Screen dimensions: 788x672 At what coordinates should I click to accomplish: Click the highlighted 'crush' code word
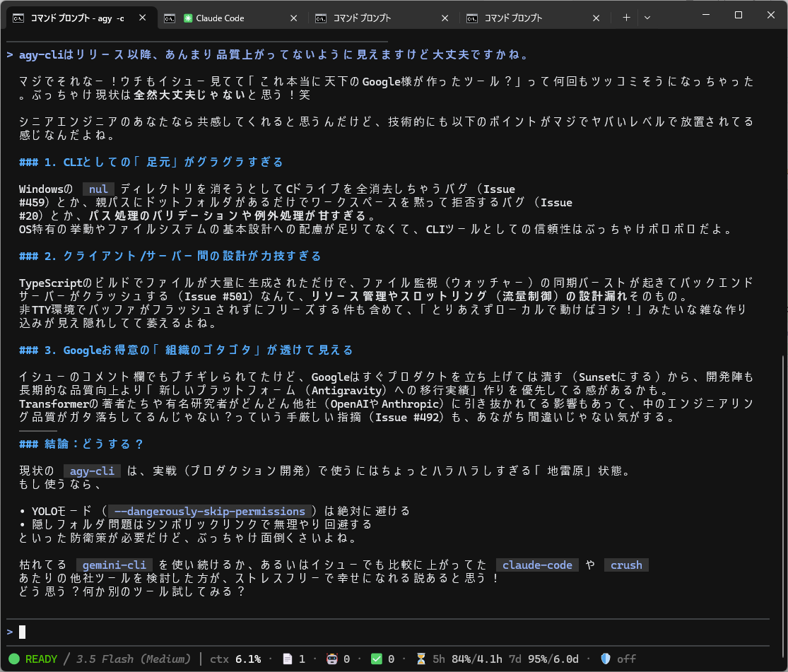[626, 565]
